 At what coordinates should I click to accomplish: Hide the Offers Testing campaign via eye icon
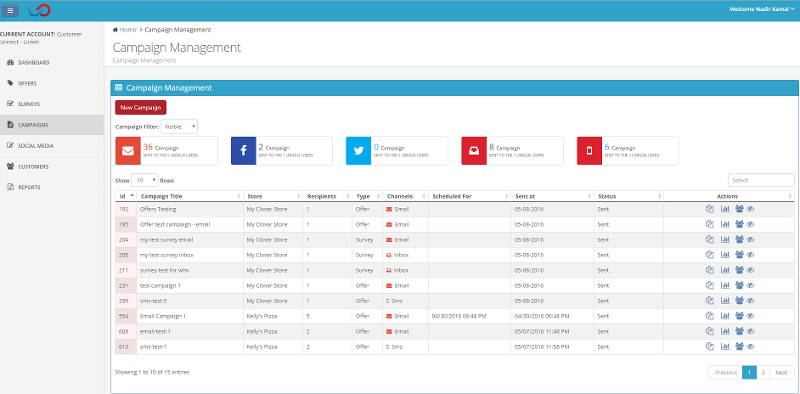[751, 209]
